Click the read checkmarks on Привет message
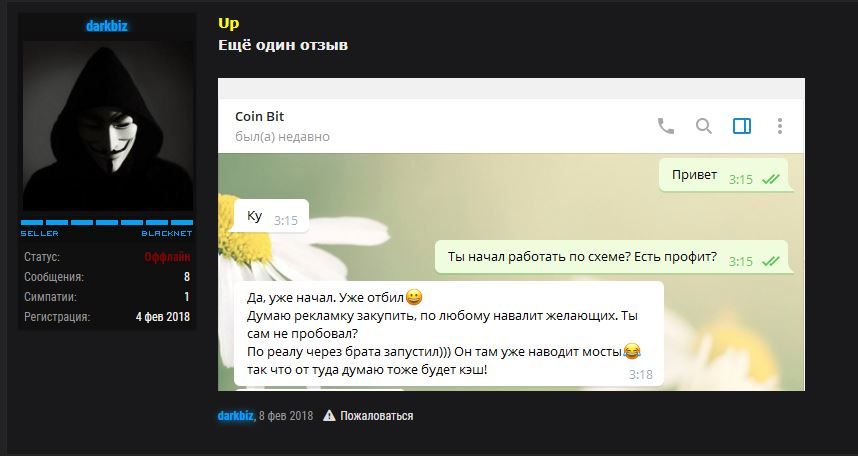 (x=770, y=179)
